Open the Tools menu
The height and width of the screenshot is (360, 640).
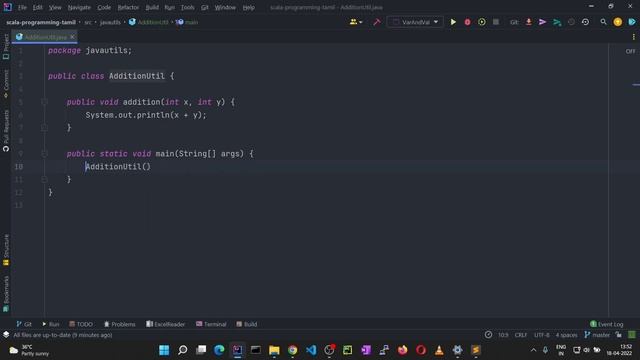188,7
